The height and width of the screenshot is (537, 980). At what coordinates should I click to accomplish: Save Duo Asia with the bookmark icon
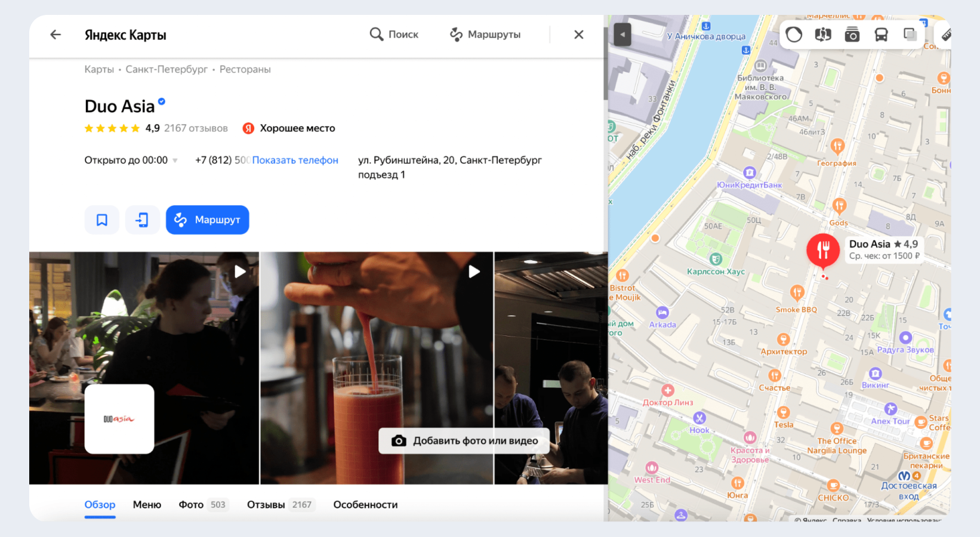click(102, 220)
